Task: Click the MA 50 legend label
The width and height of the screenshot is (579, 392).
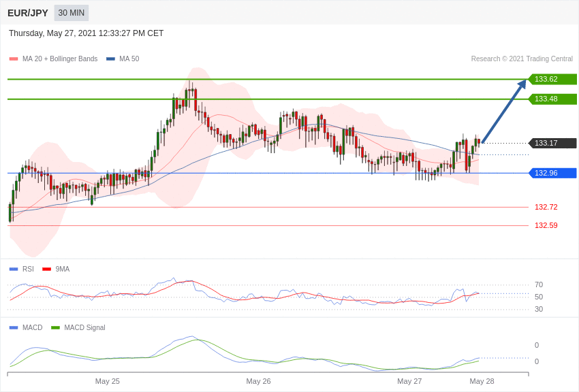Action: [129, 59]
